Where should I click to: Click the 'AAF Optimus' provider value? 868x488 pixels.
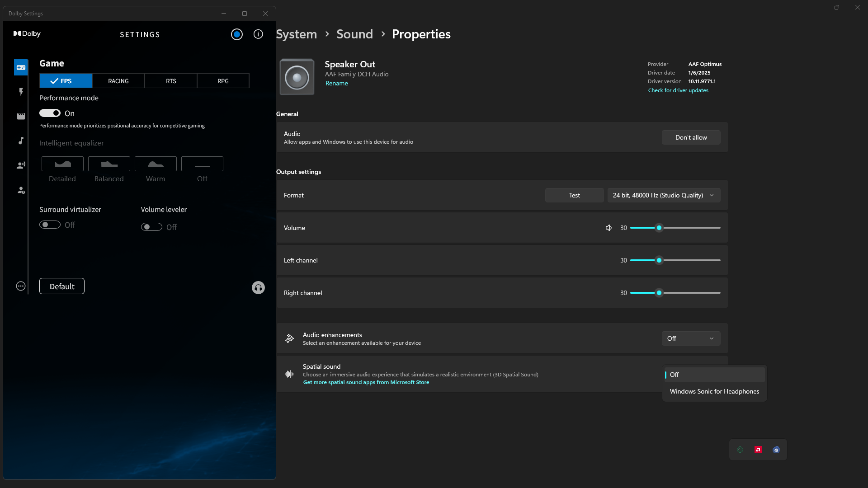705,64
